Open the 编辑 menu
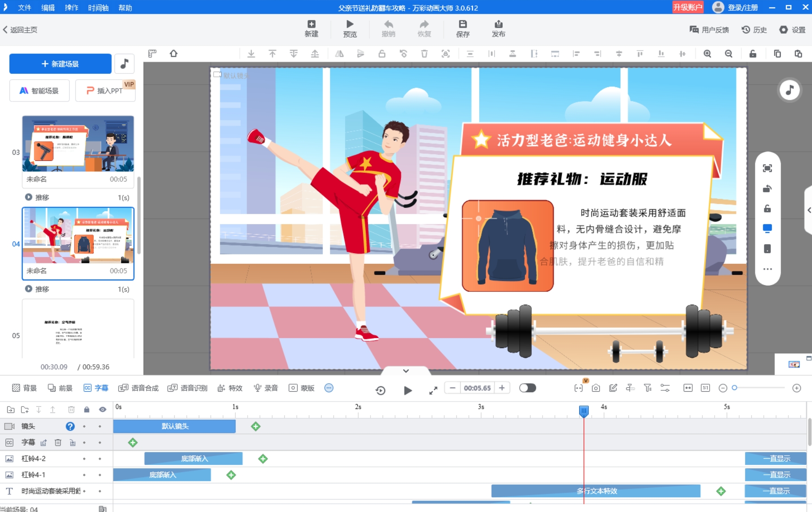The width and height of the screenshot is (812, 512). coord(48,8)
